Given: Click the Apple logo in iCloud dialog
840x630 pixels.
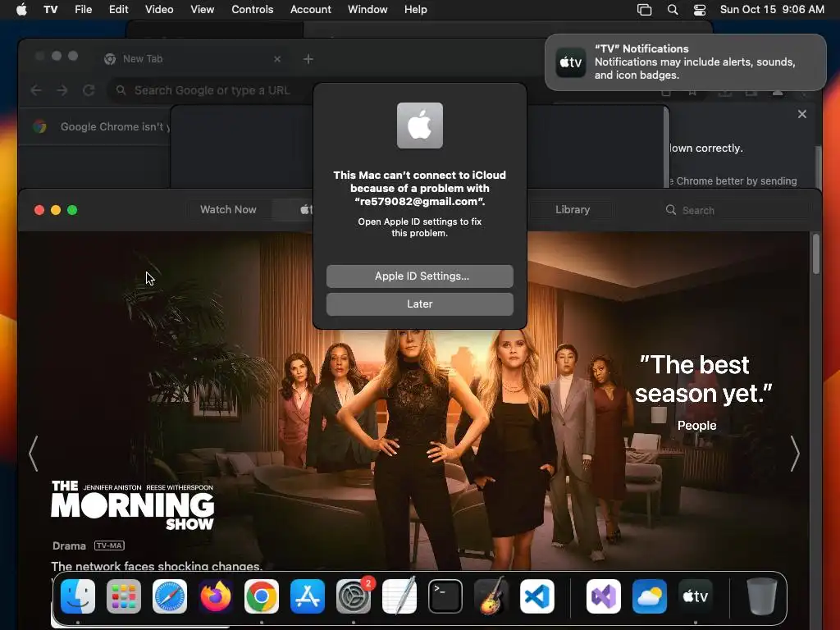Looking at the screenshot, I should tap(420, 126).
